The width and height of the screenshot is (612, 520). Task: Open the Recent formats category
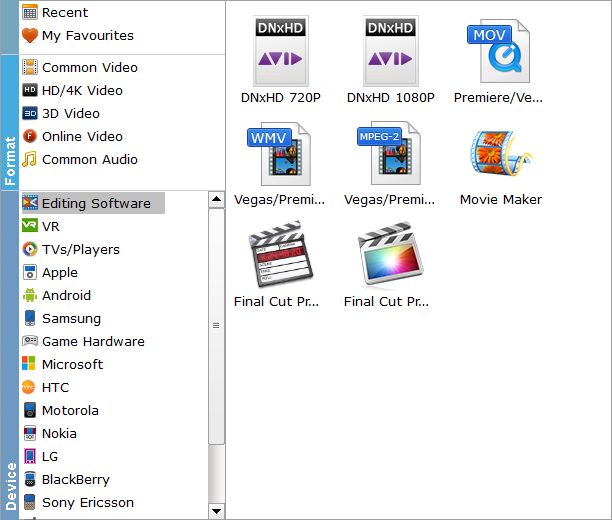[65, 12]
